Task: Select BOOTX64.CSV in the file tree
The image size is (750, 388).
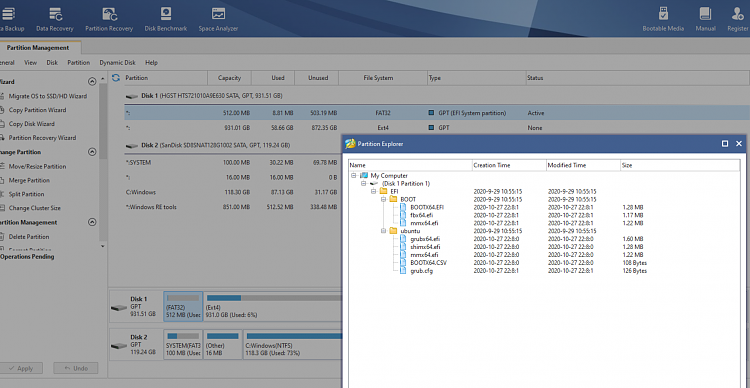Action: pos(429,263)
